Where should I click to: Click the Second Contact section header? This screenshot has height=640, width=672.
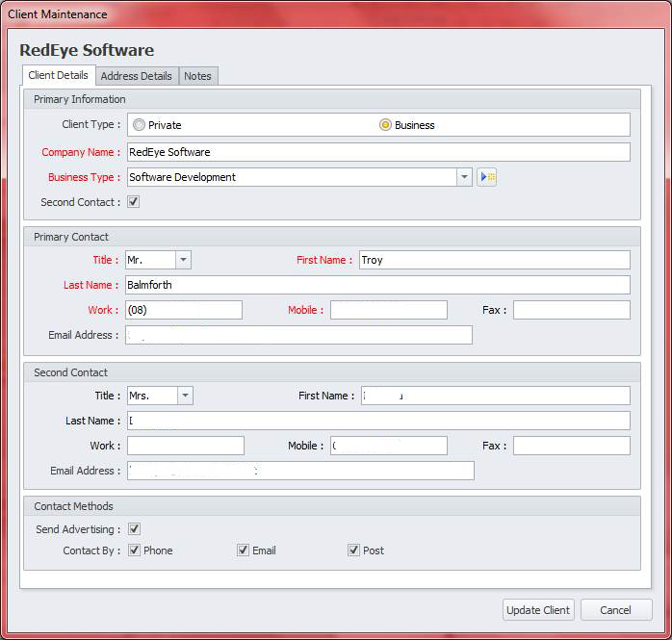click(x=332, y=372)
